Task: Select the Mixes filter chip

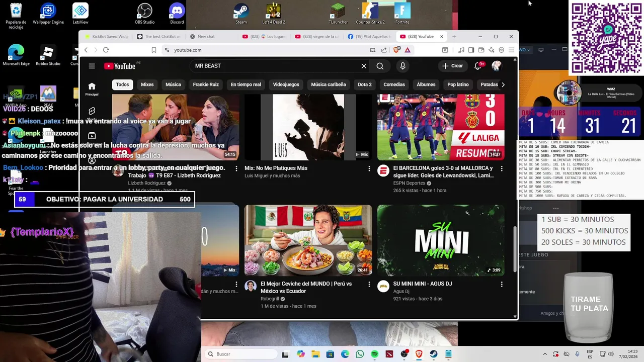Action: click(147, 84)
